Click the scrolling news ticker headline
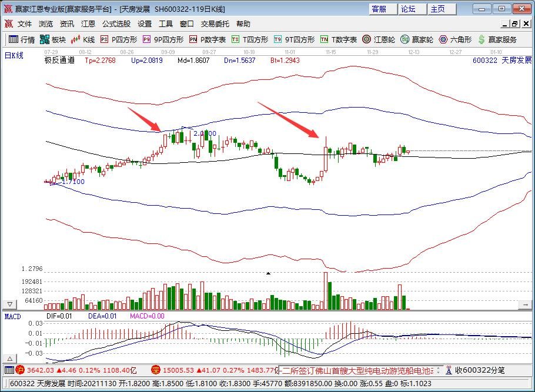This screenshot has height=392, width=535. click(359, 370)
